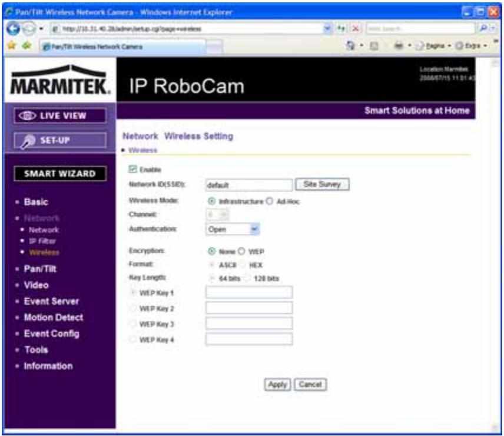Toggle the Enable wireless checkbox

(132, 169)
